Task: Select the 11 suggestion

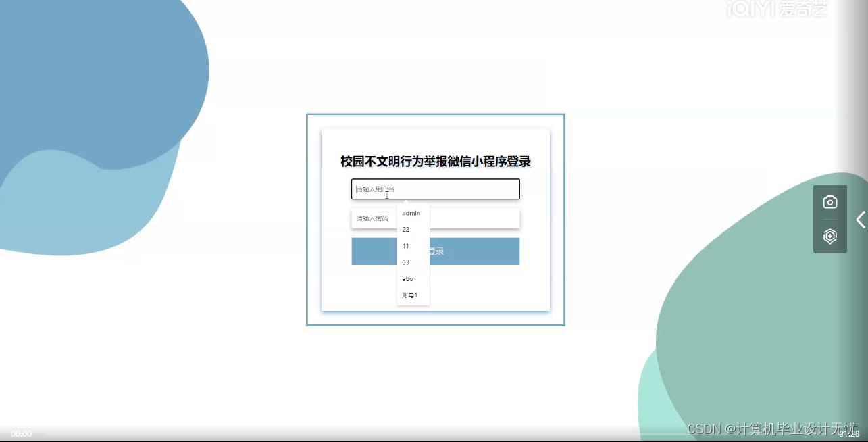Action: (405, 245)
